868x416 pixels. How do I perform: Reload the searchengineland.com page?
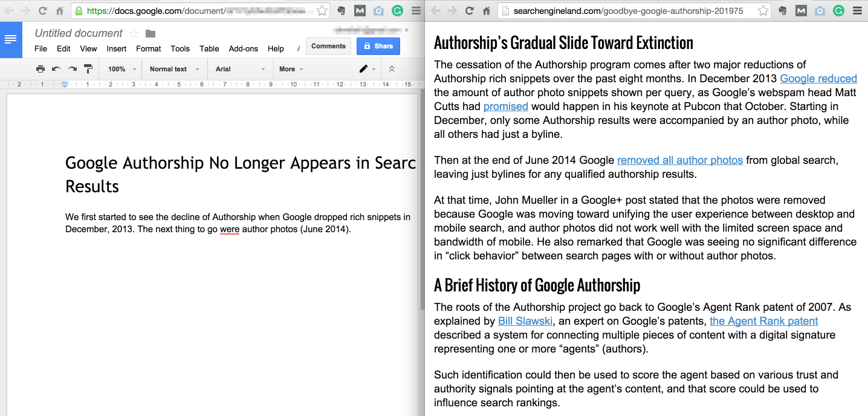tap(469, 11)
